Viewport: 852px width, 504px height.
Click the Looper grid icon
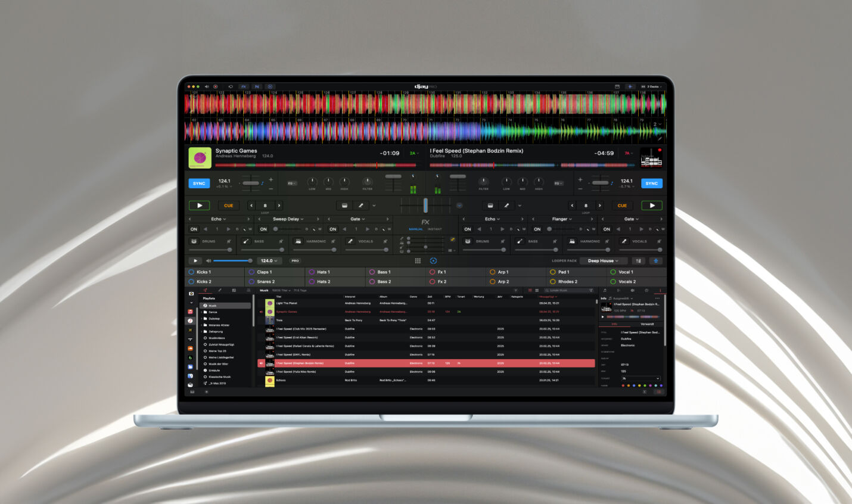tap(418, 260)
